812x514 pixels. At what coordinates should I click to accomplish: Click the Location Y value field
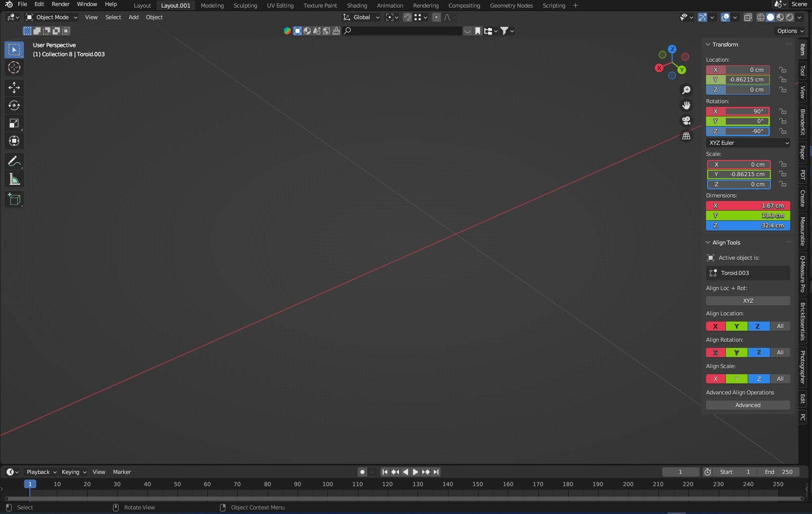pyautogui.click(x=738, y=80)
